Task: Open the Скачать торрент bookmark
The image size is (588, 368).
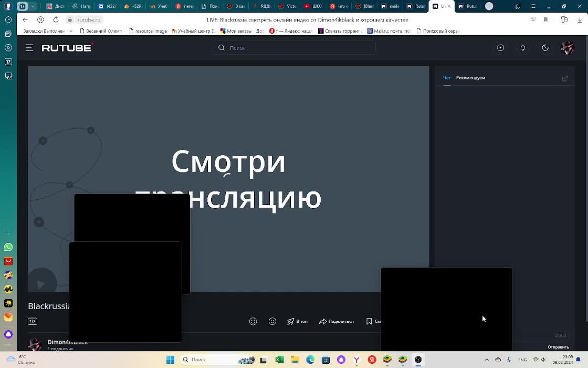Action: [339, 31]
